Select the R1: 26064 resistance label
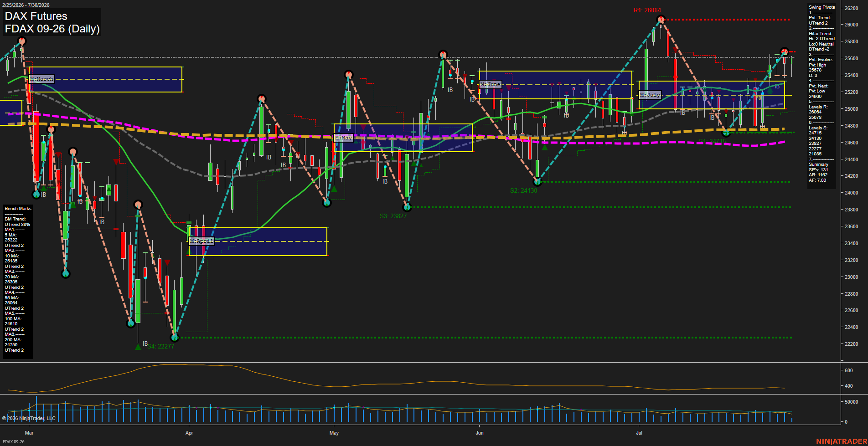 coord(647,10)
